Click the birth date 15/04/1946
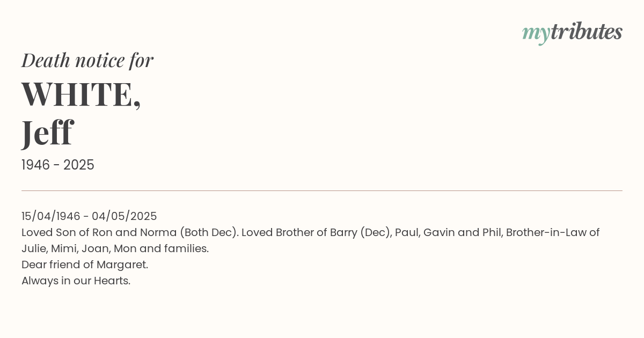644x338 pixels. click(x=50, y=216)
